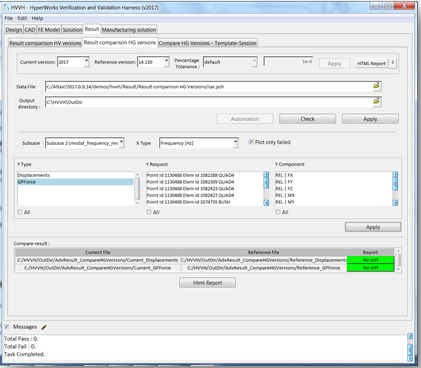The image size is (421, 368).
Task: Browse for Output directory with folder icon
Action: (x=376, y=101)
